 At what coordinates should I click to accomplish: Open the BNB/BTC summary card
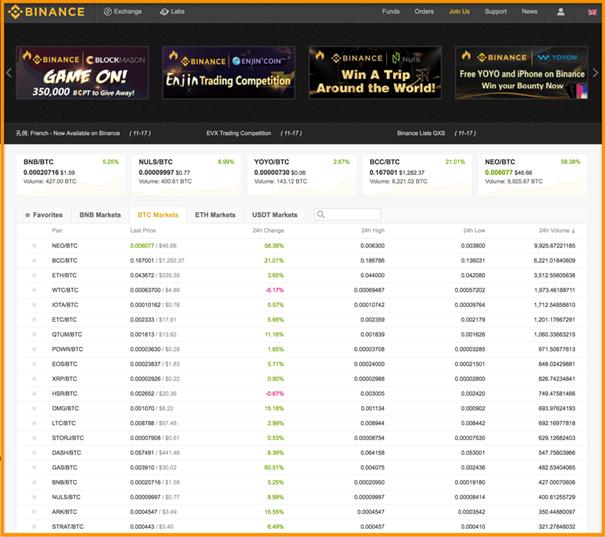(x=71, y=175)
